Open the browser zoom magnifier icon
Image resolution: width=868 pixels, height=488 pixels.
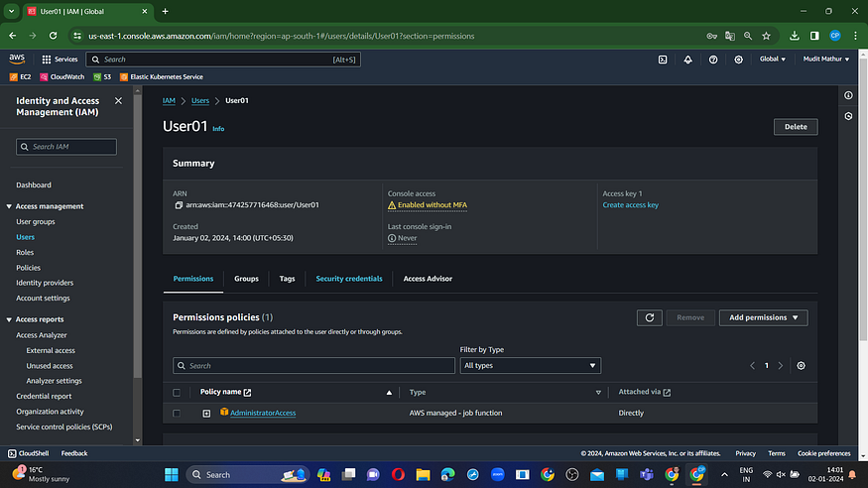(x=748, y=36)
